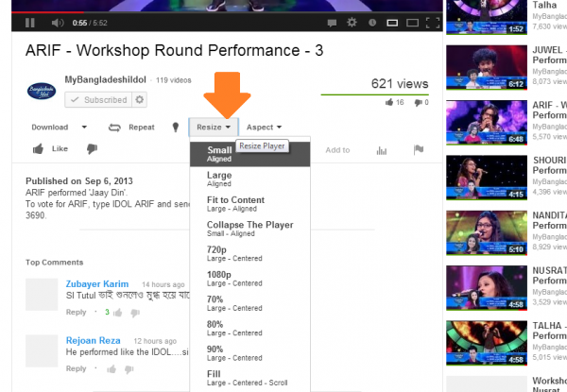The width and height of the screenshot is (567, 392).
Task: Select 720p resize option
Action: pyautogui.click(x=249, y=254)
